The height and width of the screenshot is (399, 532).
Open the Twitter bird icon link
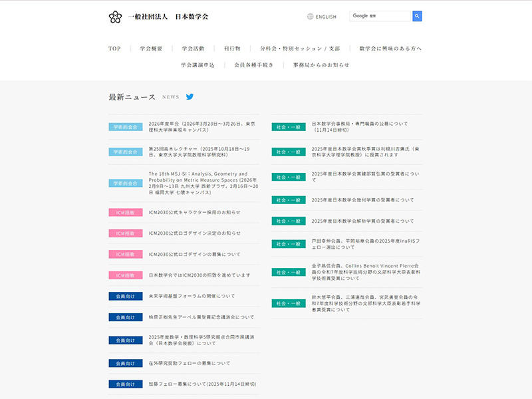click(190, 96)
